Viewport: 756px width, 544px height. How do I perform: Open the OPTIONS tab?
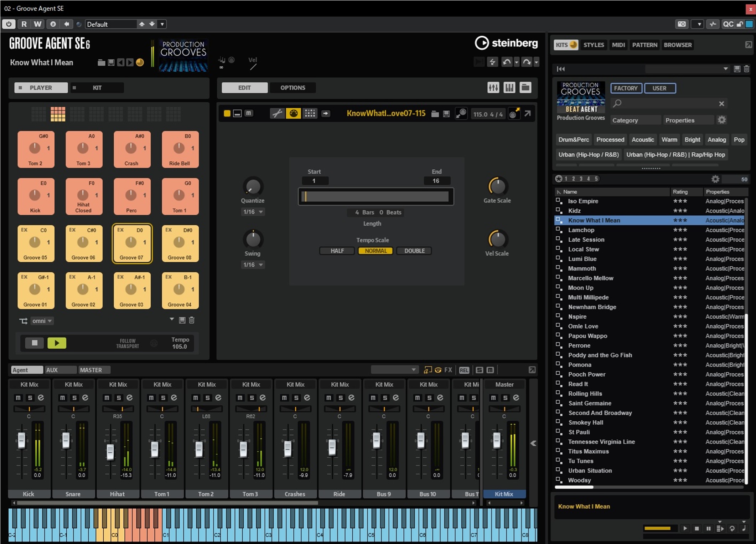click(292, 88)
